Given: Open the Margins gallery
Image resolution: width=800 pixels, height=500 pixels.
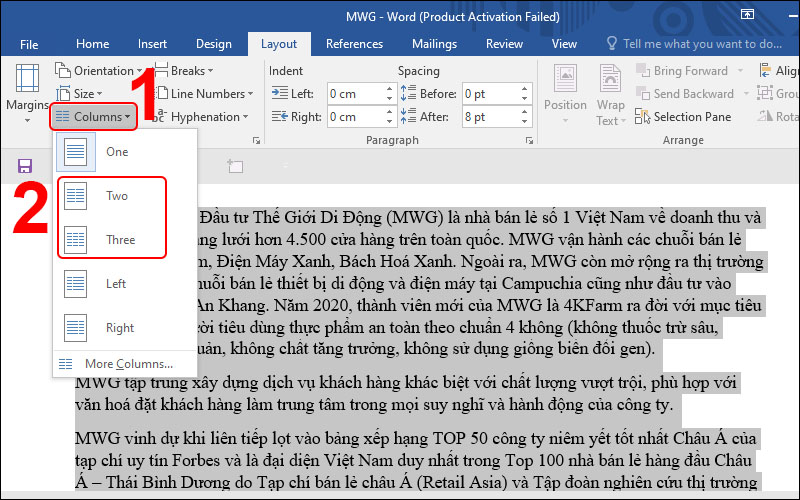Looking at the screenshot, I should click(27, 93).
